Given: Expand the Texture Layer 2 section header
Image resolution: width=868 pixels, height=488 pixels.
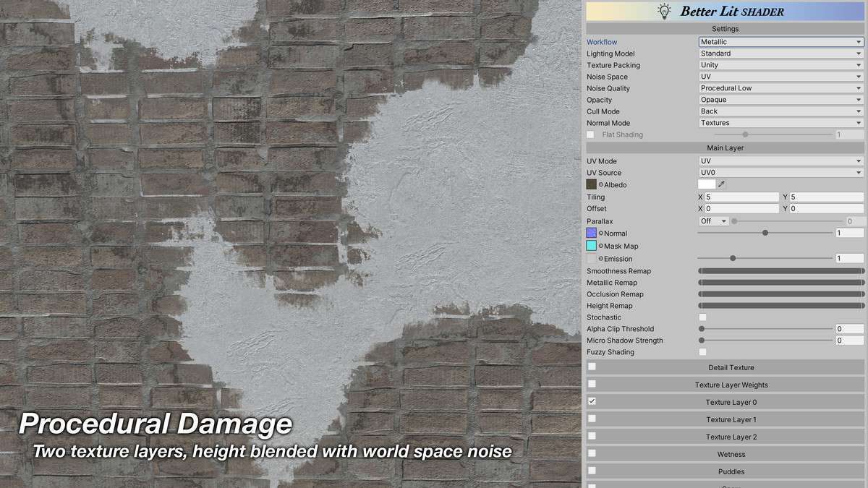Looking at the screenshot, I should [726, 437].
